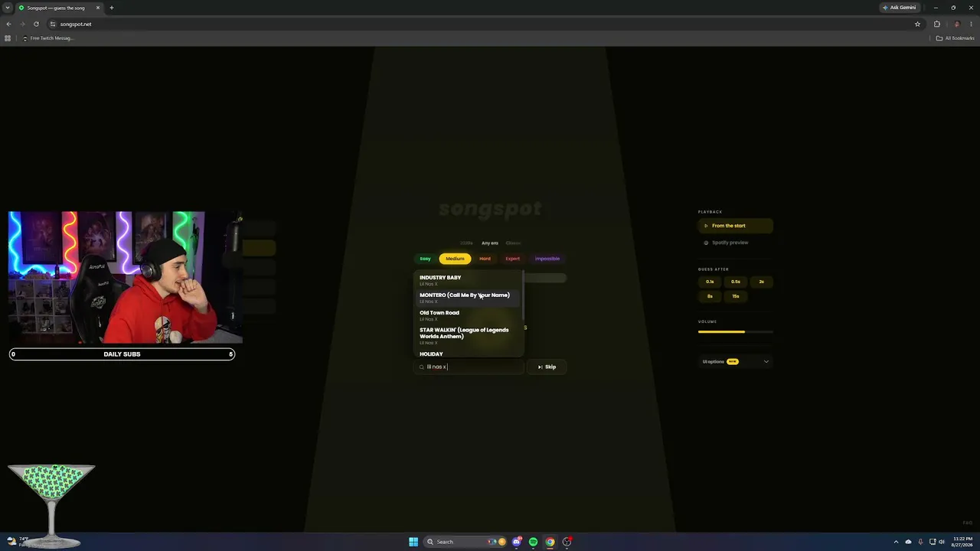
Task: Set playback to From the start
Action: [x=735, y=226]
